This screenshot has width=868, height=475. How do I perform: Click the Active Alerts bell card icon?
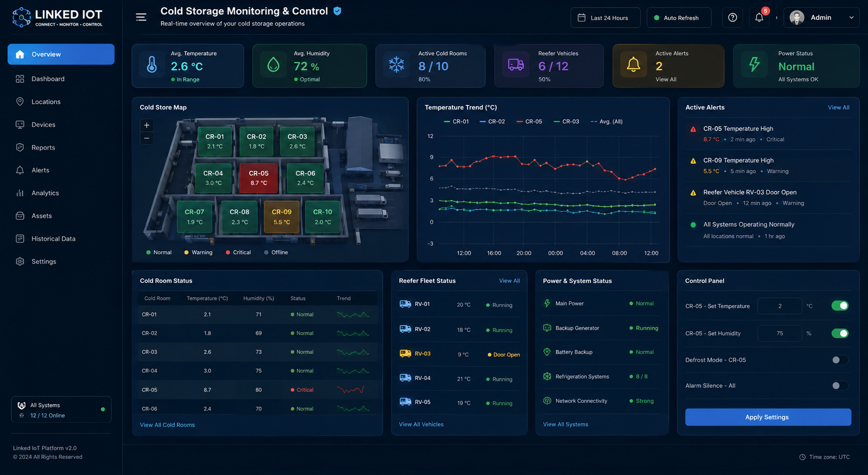[633, 65]
